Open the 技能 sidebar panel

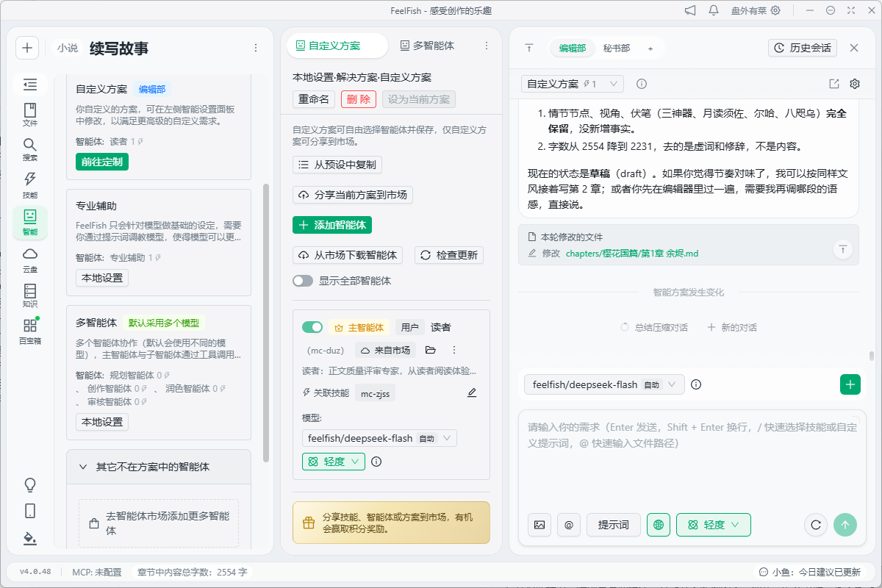click(30, 184)
